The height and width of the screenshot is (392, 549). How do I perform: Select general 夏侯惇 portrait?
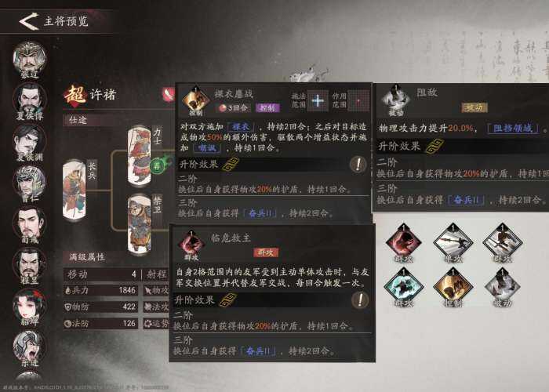pos(30,100)
